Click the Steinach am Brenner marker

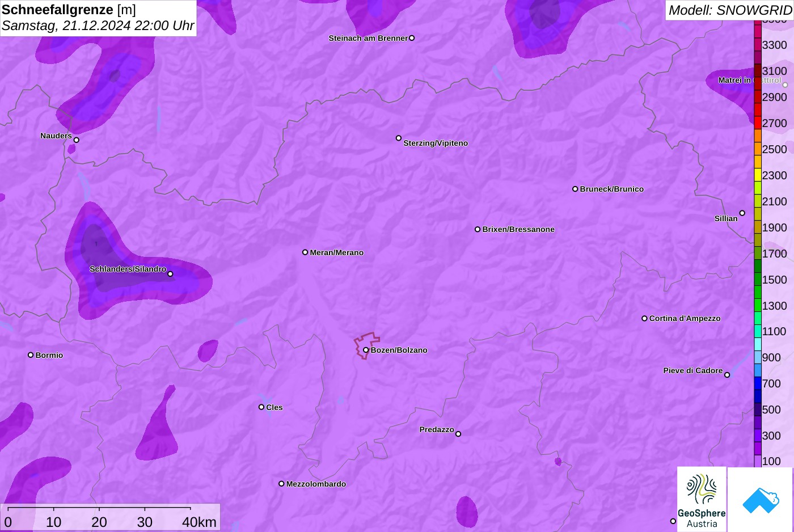[412, 38]
